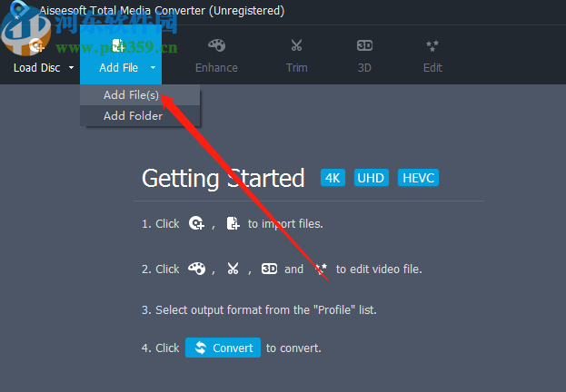Open the Enhance palette icon in toolbar
This screenshot has width=566, height=392.
(x=216, y=45)
